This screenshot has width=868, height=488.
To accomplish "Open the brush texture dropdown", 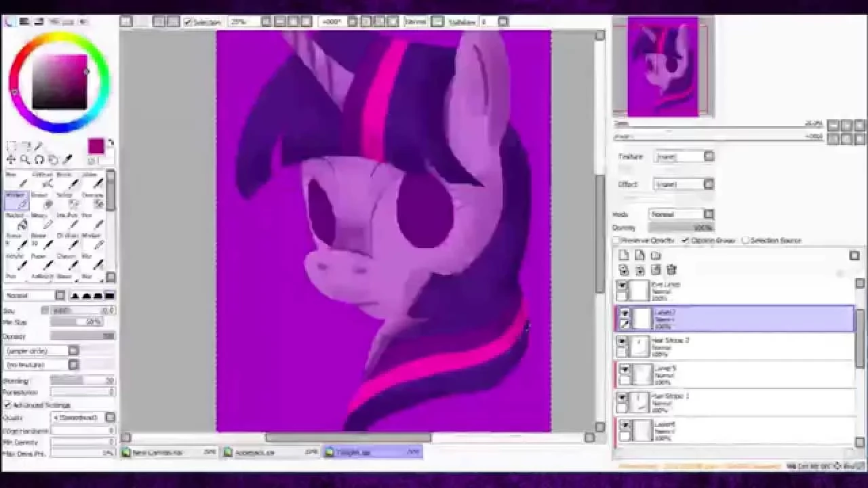I will tap(41, 365).
